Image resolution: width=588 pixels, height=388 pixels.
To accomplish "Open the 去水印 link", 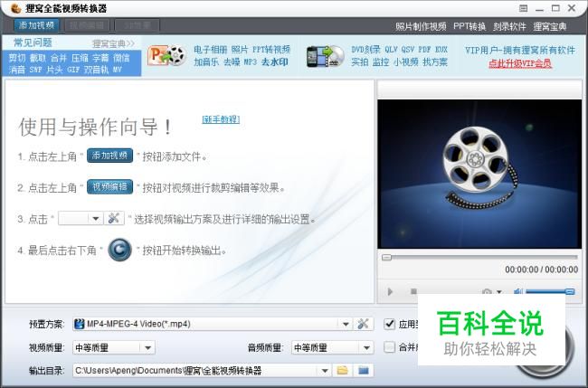I will (x=274, y=62).
